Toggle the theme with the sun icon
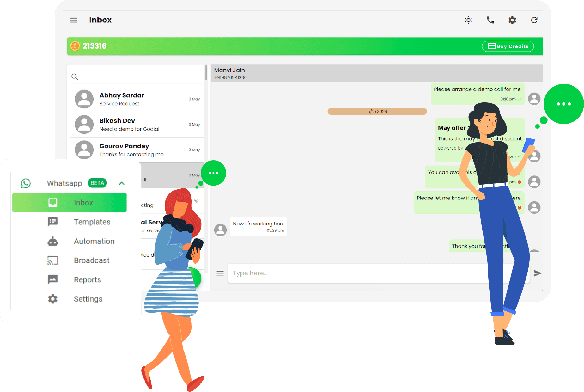Image resolution: width=584 pixels, height=392 pixels. tap(468, 20)
